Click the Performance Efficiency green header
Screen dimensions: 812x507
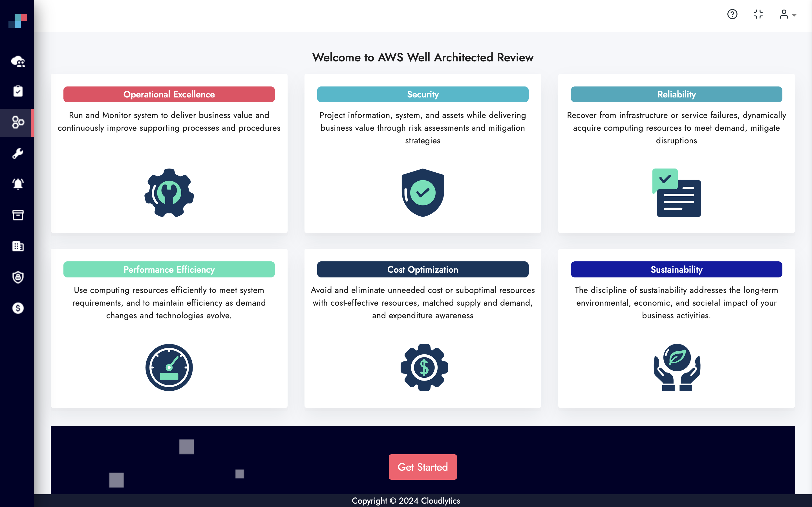coord(169,269)
